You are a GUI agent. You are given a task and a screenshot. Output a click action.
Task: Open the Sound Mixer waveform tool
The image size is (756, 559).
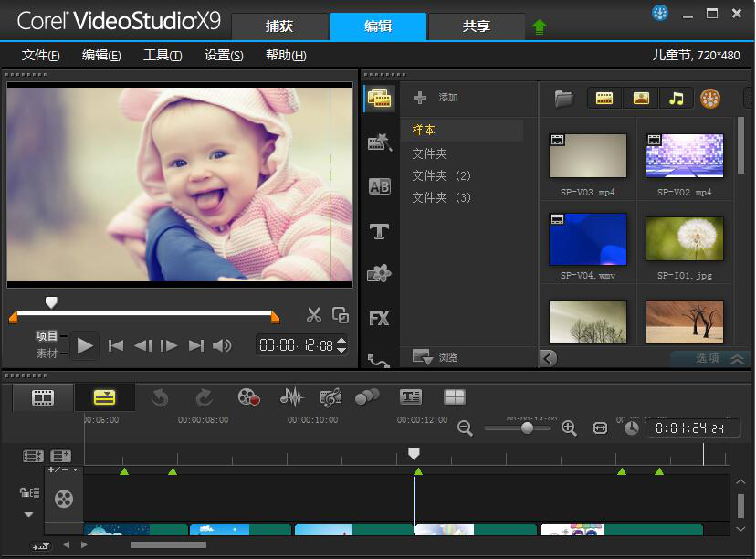291,396
